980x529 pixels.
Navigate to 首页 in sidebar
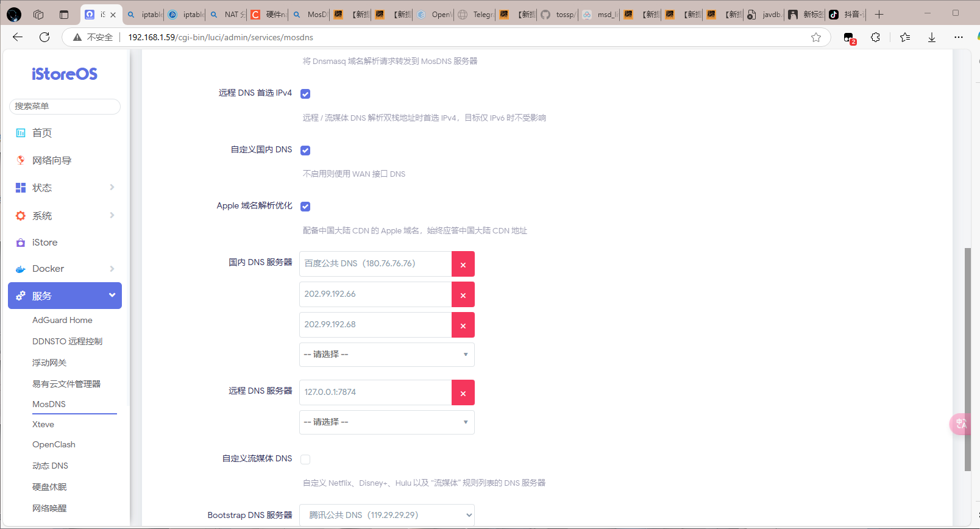(42, 133)
